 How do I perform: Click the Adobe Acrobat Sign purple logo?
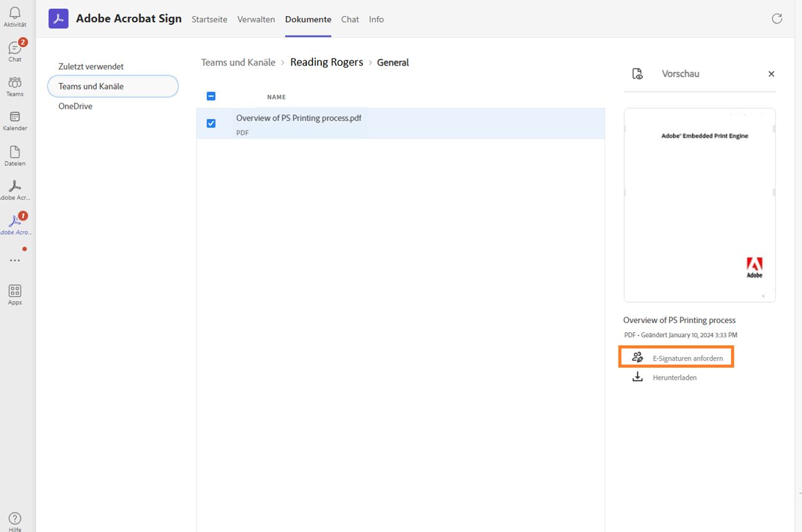[x=59, y=19]
